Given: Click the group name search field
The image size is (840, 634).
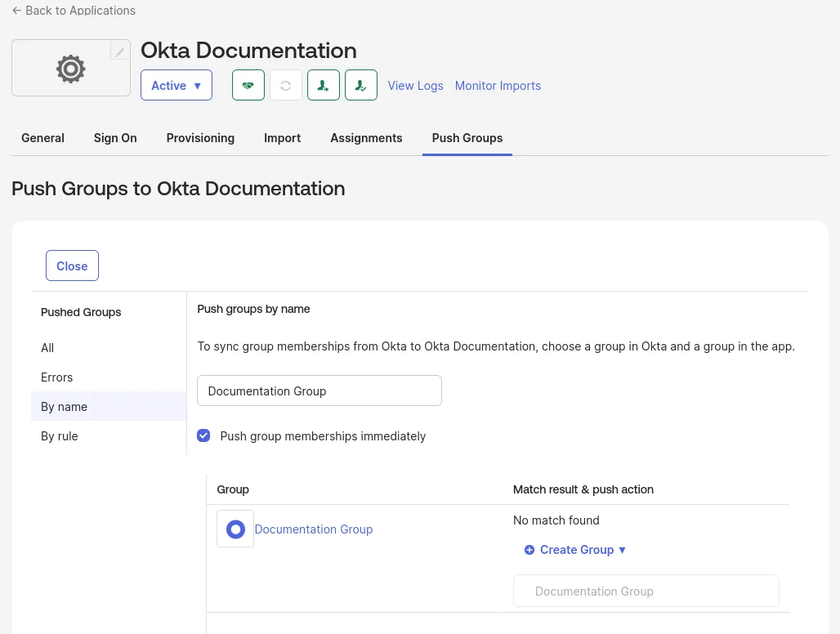Looking at the screenshot, I should click(319, 391).
